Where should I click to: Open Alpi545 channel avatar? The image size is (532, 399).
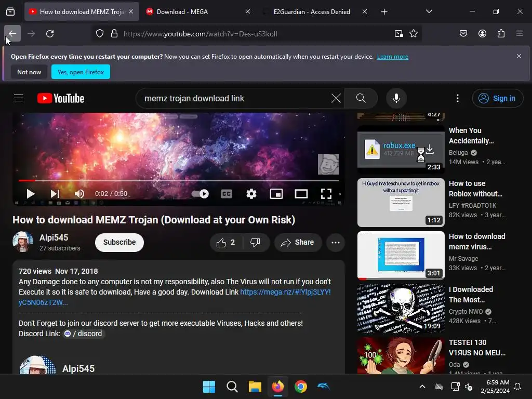click(23, 242)
